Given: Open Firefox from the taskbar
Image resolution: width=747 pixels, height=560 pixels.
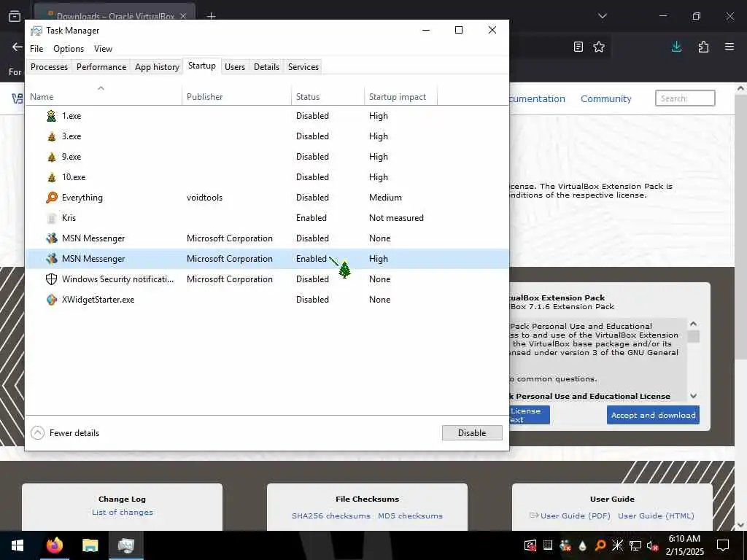Looking at the screenshot, I should click(54, 545).
